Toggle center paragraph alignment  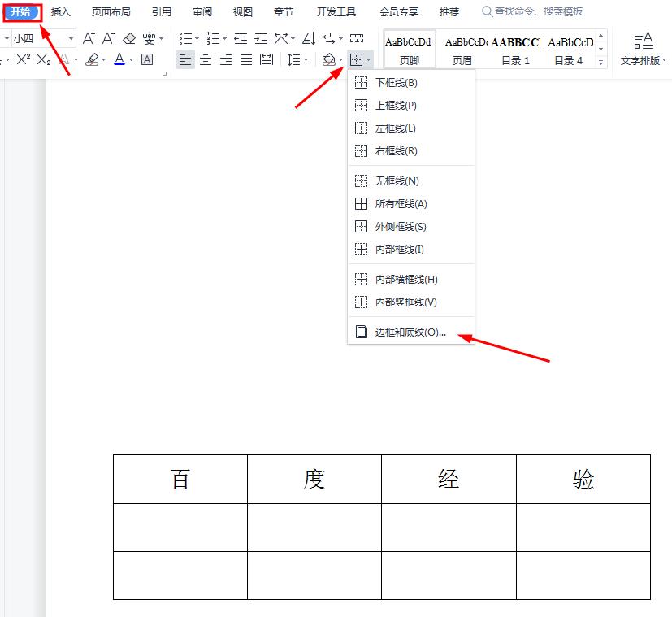(x=205, y=59)
